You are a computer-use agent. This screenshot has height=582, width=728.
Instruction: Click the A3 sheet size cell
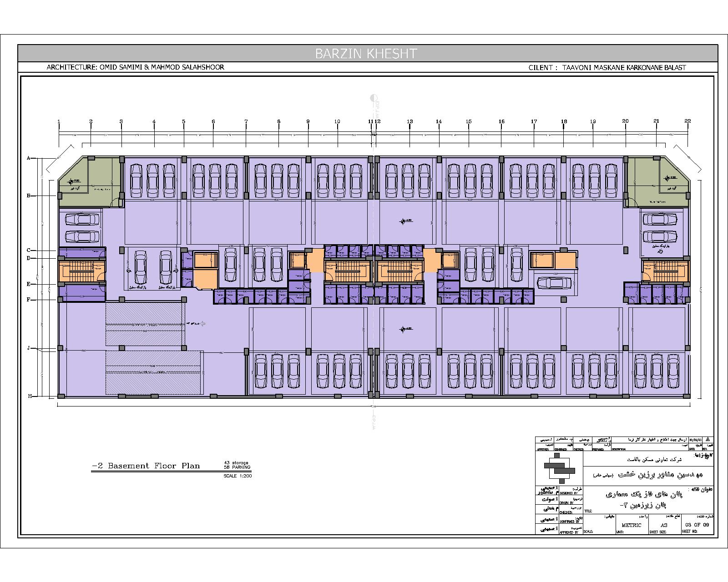pos(663,525)
